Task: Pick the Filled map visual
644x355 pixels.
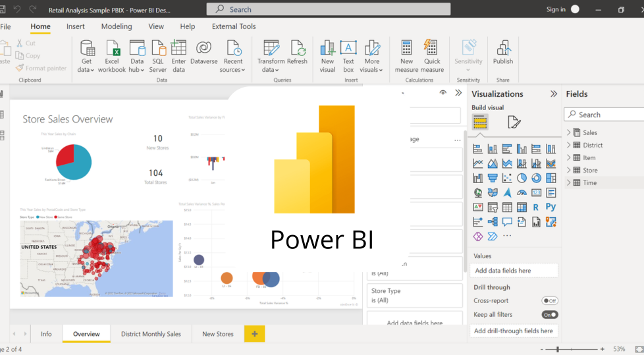Action: tap(493, 193)
